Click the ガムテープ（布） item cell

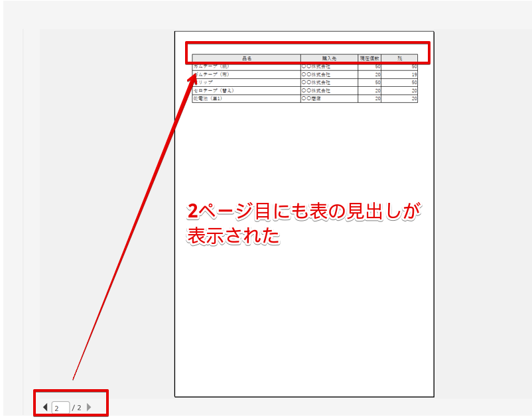247,74
